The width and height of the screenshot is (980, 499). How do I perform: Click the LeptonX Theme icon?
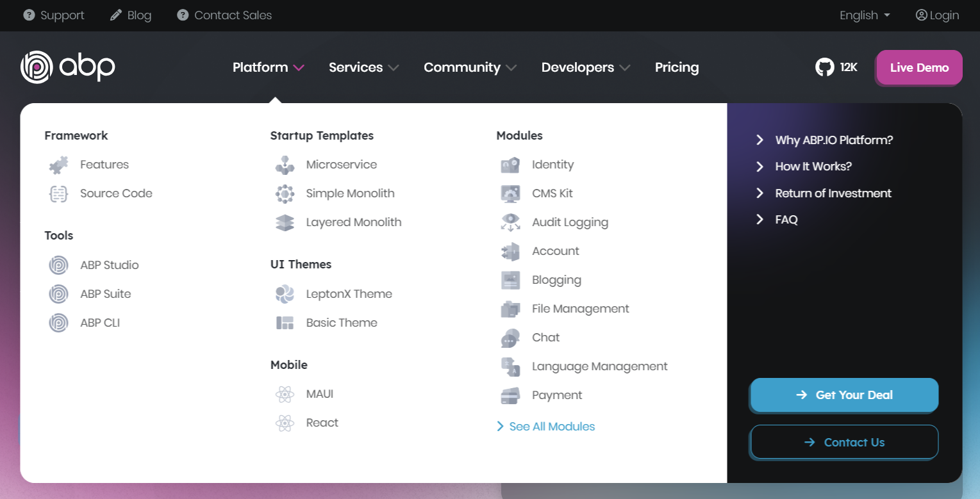coord(285,294)
